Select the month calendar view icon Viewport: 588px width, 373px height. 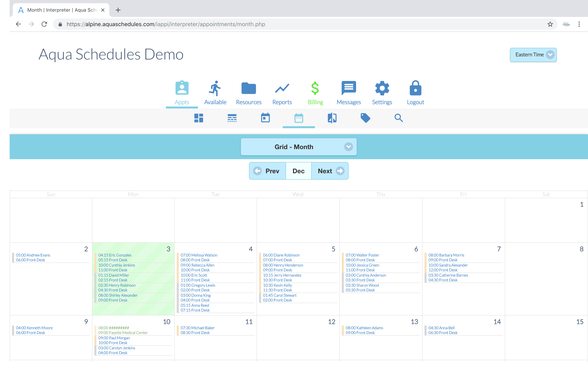tap(299, 118)
